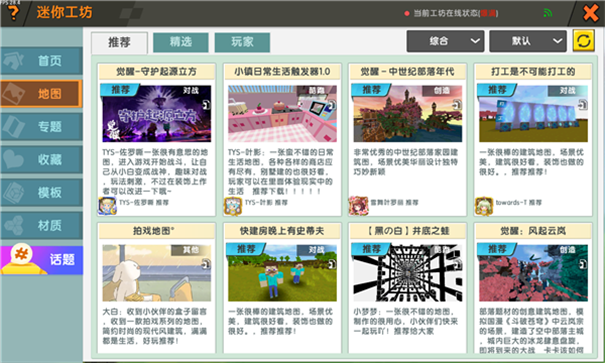Open the 快建房晚上有史蒂夫 map thumbnail
The height and width of the screenshot is (363, 605).
[x=282, y=273]
